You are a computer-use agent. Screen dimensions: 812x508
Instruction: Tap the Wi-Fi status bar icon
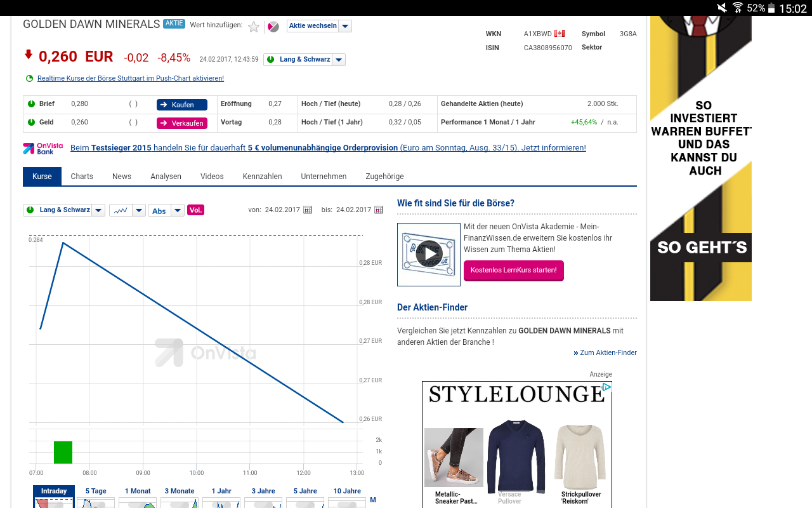coord(738,8)
